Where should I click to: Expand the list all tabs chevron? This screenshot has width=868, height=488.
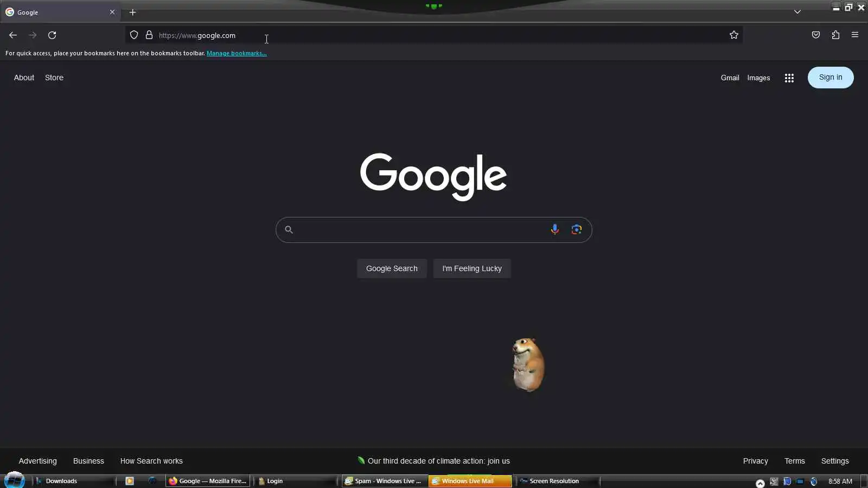[797, 12]
